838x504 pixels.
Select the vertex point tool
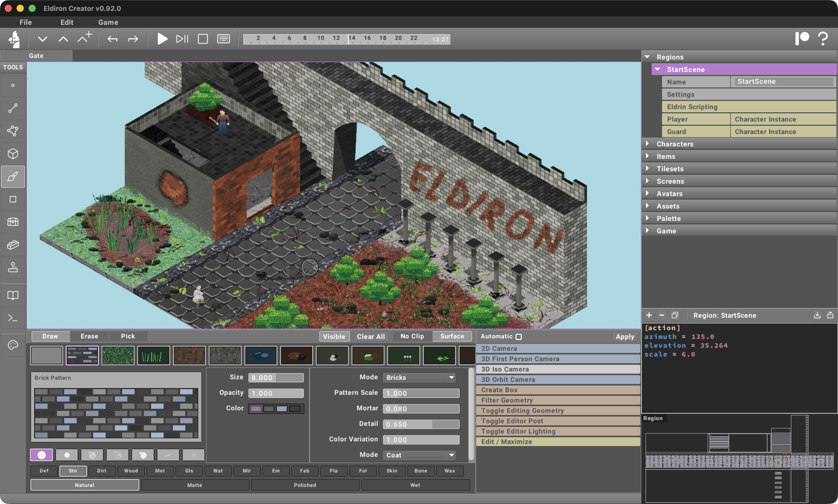click(13, 86)
